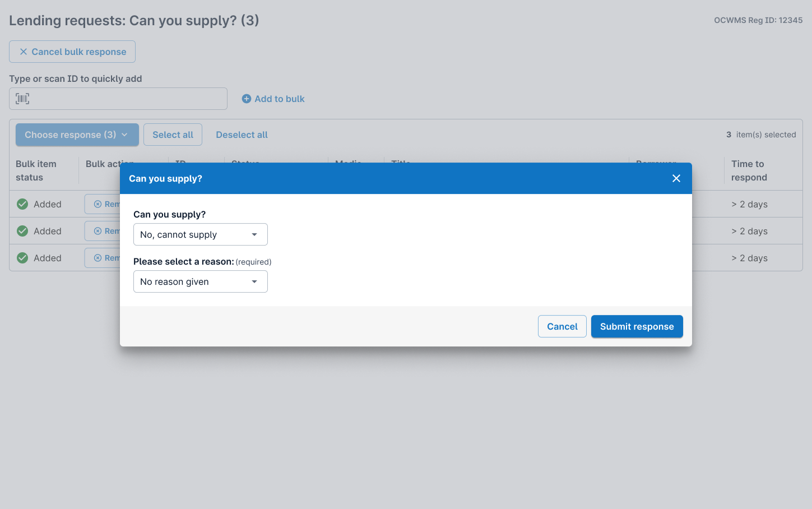Cancel the supply dialog
The image size is (812, 509).
pyautogui.click(x=562, y=326)
